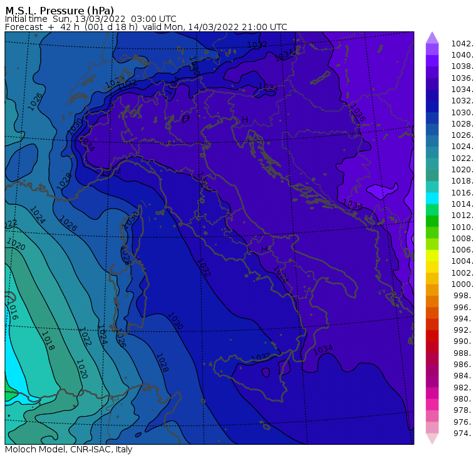Viewport: 476px width, 458px height.
Task: Click the 1018 contour label on the map
Action: click(48, 341)
